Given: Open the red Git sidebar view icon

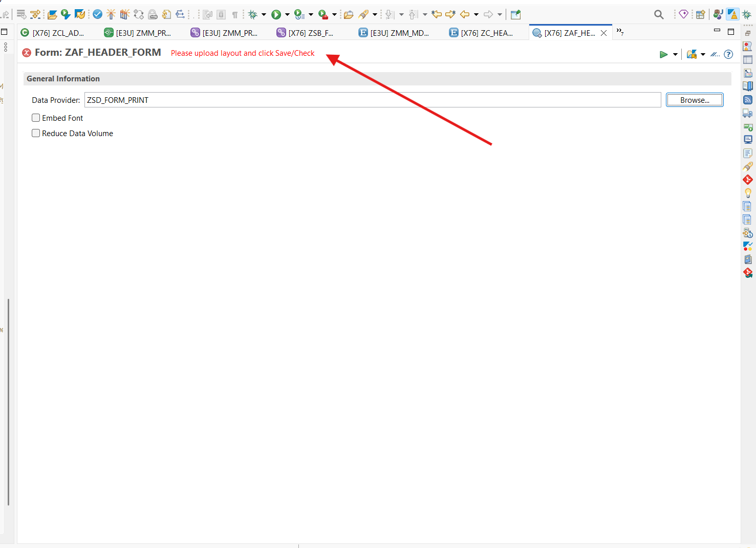Looking at the screenshot, I should (748, 180).
